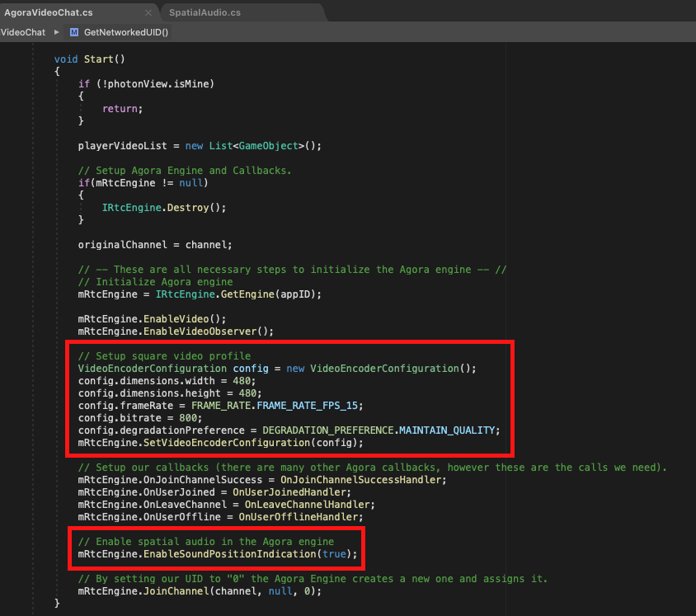Click comment 'Setup square video profile'
This screenshot has height=616, width=696.
point(164,356)
